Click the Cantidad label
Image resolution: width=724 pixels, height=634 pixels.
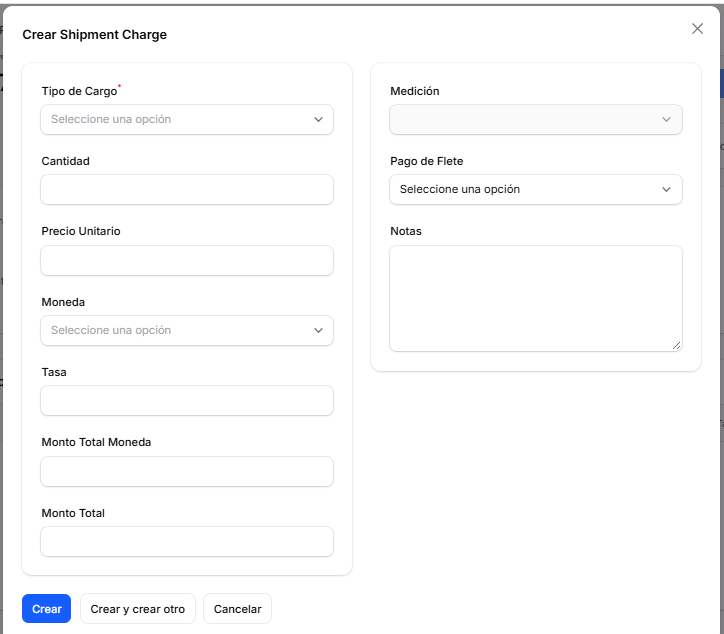66,161
